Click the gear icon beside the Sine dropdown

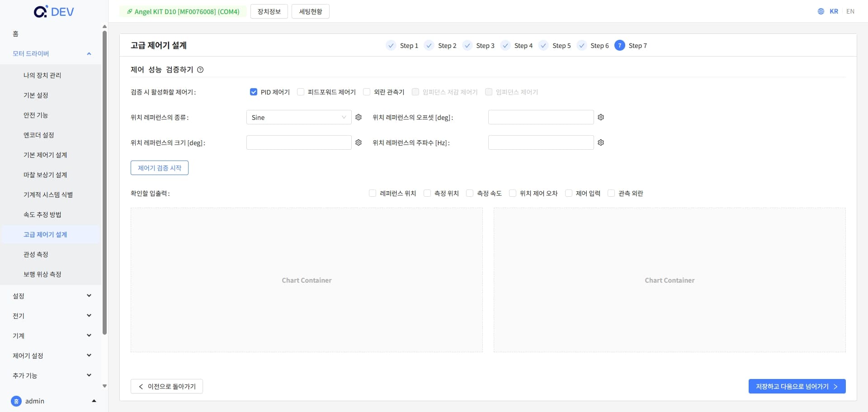(359, 117)
